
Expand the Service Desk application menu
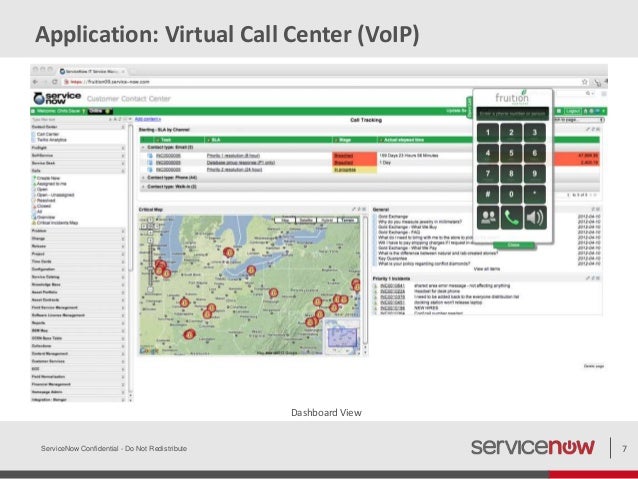coord(78,163)
